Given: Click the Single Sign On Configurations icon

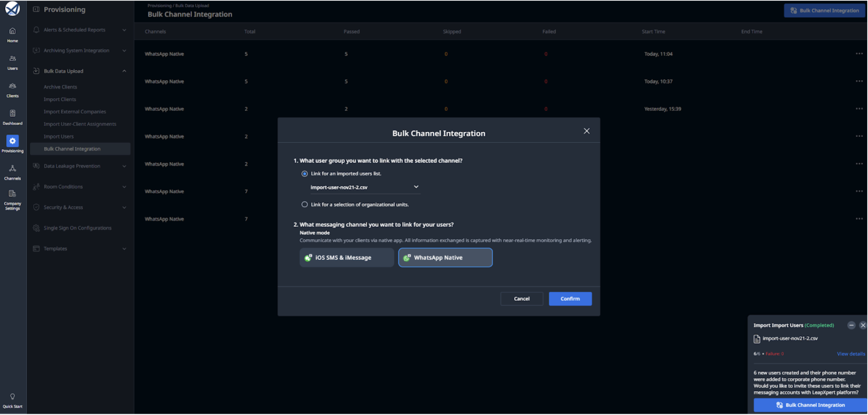Looking at the screenshot, I should point(36,228).
